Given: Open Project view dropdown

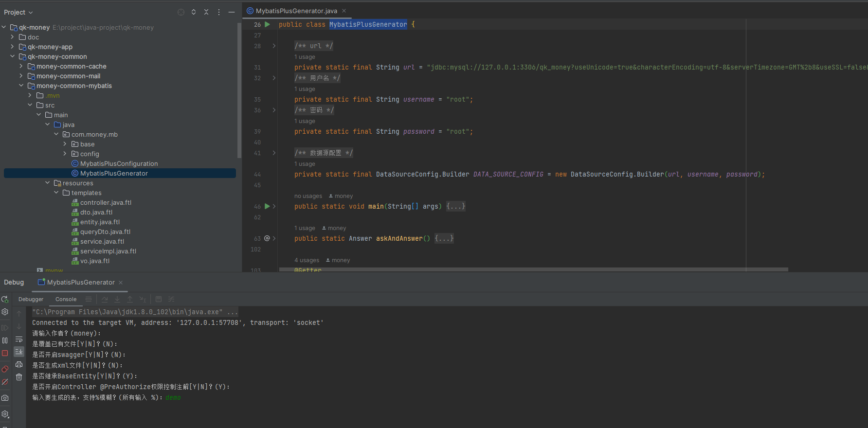Looking at the screenshot, I should (x=18, y=12).
